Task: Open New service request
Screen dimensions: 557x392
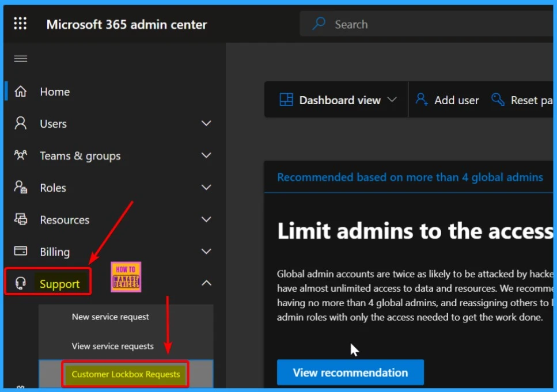Action: point(110,317)
